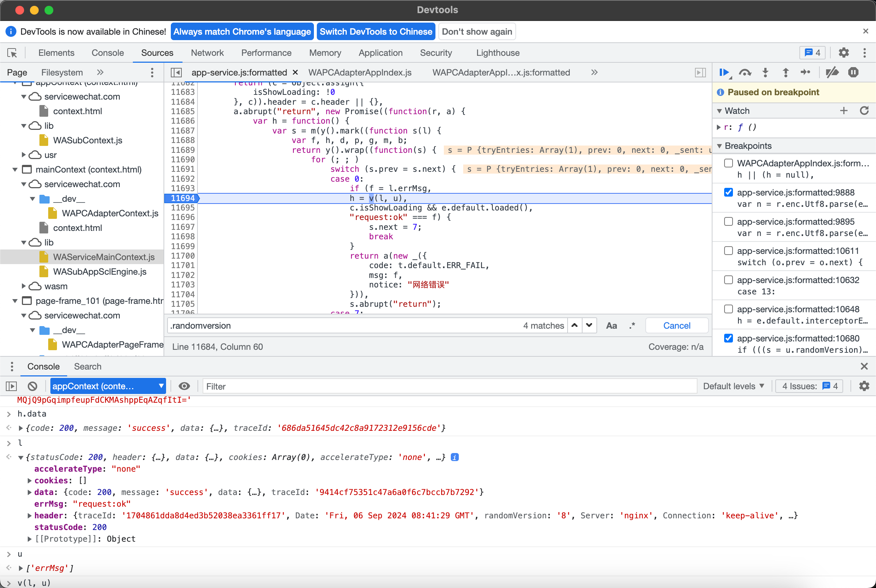Click Switch DevTools to Chinese
Image resolution: width=876 pixels, height=588 pixels.
coord(376,31)
